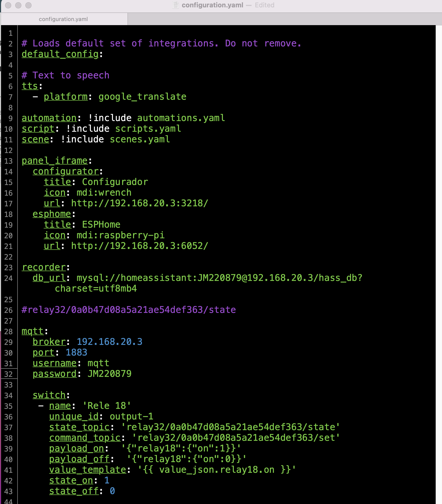Click the ESPHome URL ending in 6052

(140, 246)
